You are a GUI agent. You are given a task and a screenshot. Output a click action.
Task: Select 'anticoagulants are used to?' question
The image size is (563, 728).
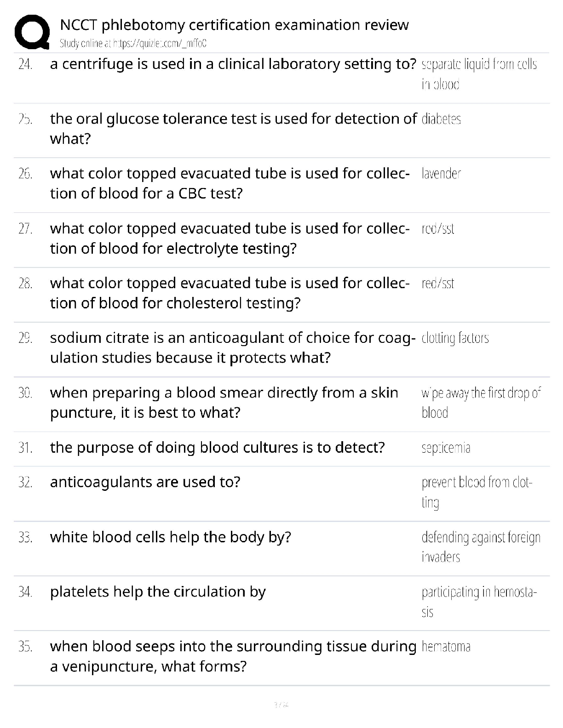tap(145, 482)
